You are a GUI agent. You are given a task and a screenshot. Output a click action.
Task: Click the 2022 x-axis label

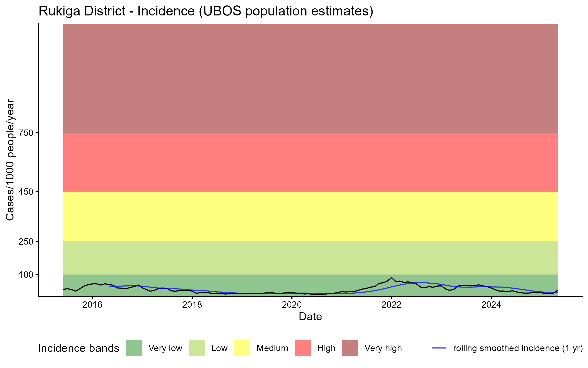coord(392,305)
